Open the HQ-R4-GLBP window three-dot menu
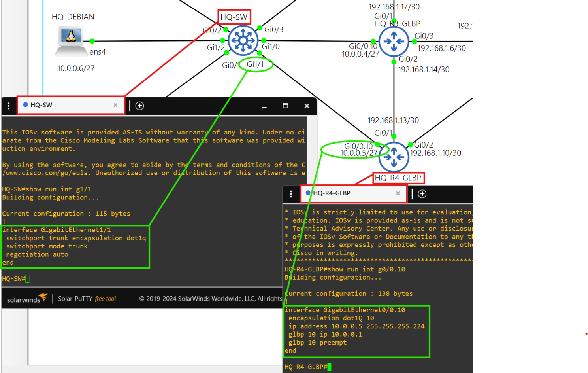Viewport: 588px width, 373px height. pos(291,194)
